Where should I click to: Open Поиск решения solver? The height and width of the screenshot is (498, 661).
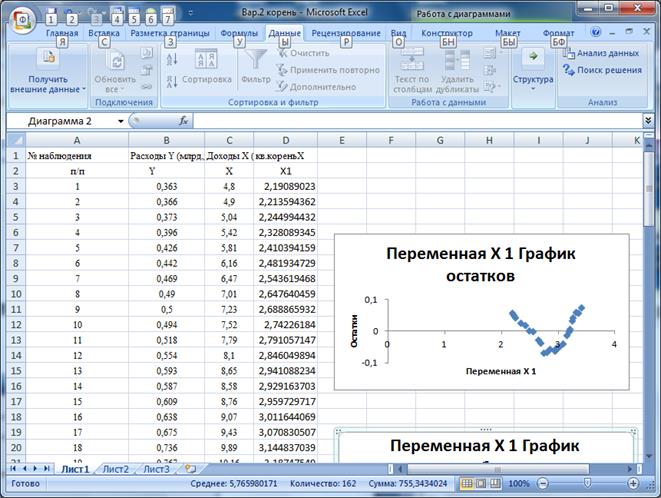(602, 70)
